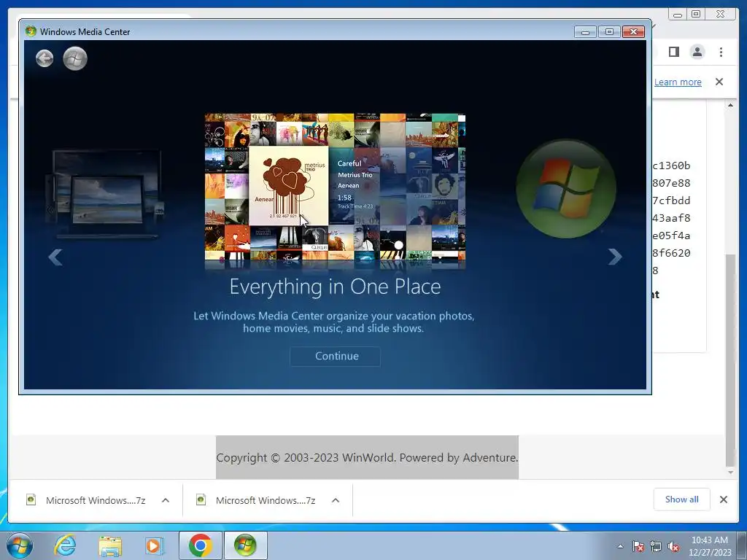The image size is (747, 560).
Task: Open Chrome's three-dot menu
Action: (x=721, y=52)
